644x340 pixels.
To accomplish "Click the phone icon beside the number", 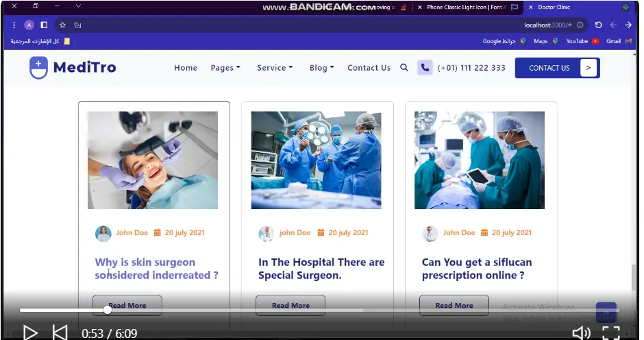I will (x=425, y=67).
